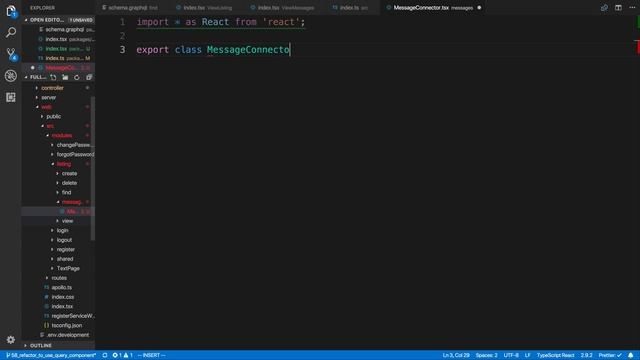The image size is (640, 360).
Task: Click the TypeScript React language mode
Action: [x=556, y=355]
